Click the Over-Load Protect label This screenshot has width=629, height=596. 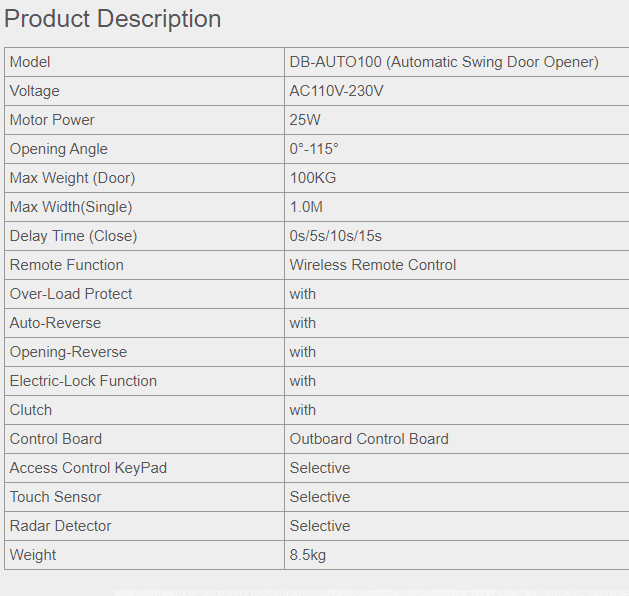coord(71,294)
